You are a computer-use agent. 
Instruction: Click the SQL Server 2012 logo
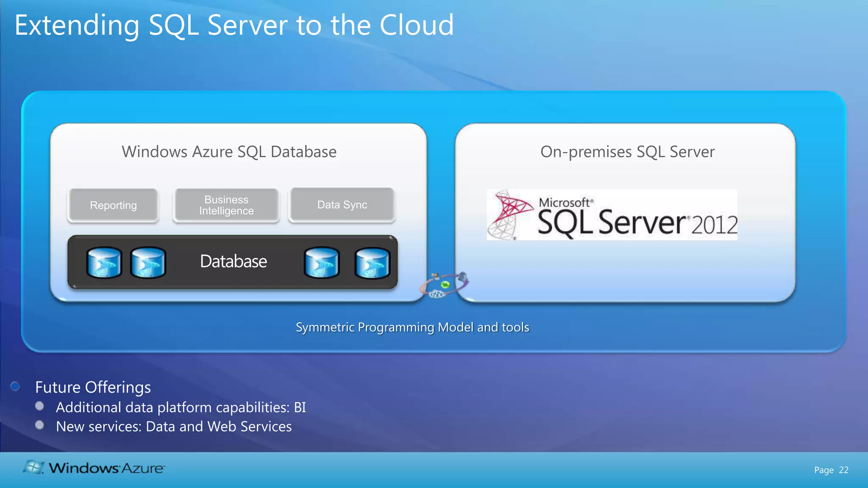[x=612, y=215]
